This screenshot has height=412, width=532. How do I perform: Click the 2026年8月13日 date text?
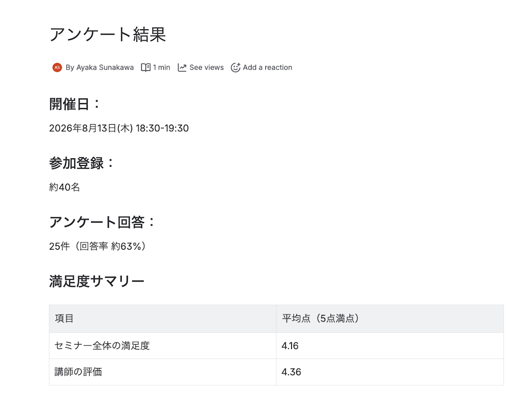coord(83,128)
